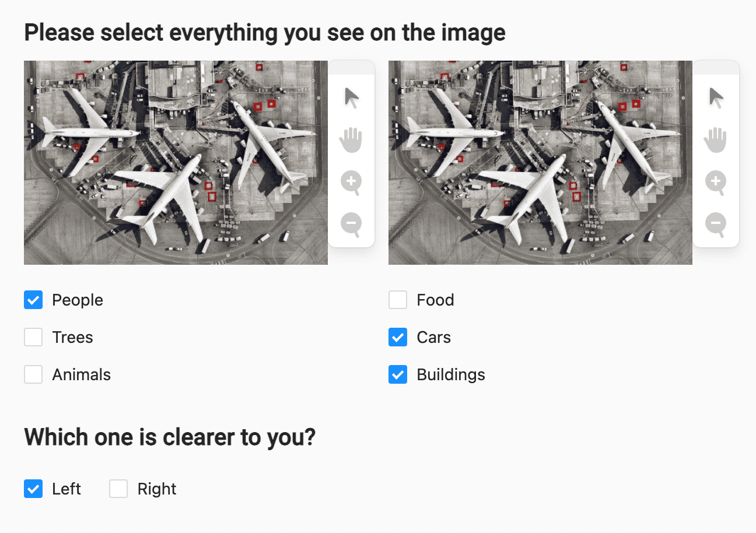Uncheck the Cars checkbox
The image size is (756, 533).
398,337
